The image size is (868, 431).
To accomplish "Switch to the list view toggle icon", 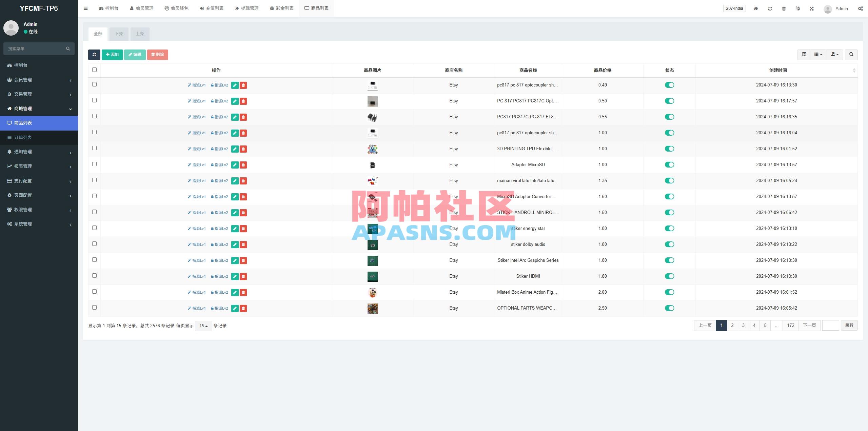I will point(804,55).
